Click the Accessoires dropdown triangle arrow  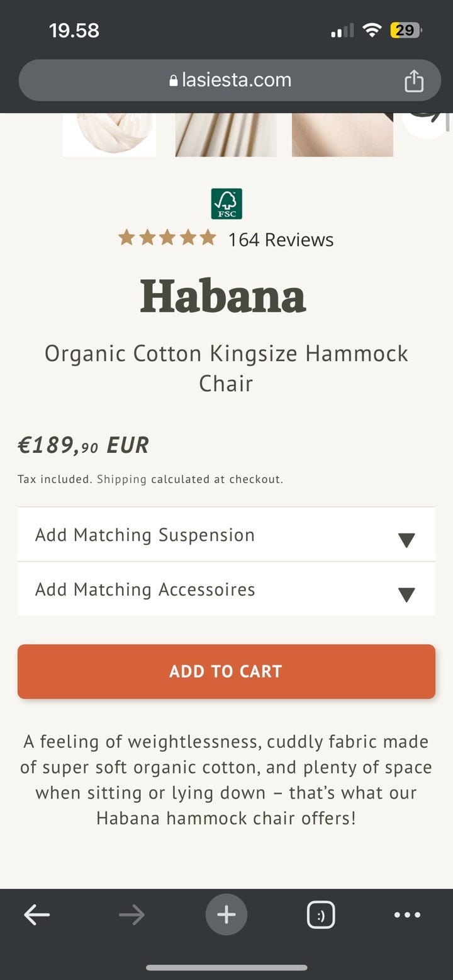click(406, 594)
